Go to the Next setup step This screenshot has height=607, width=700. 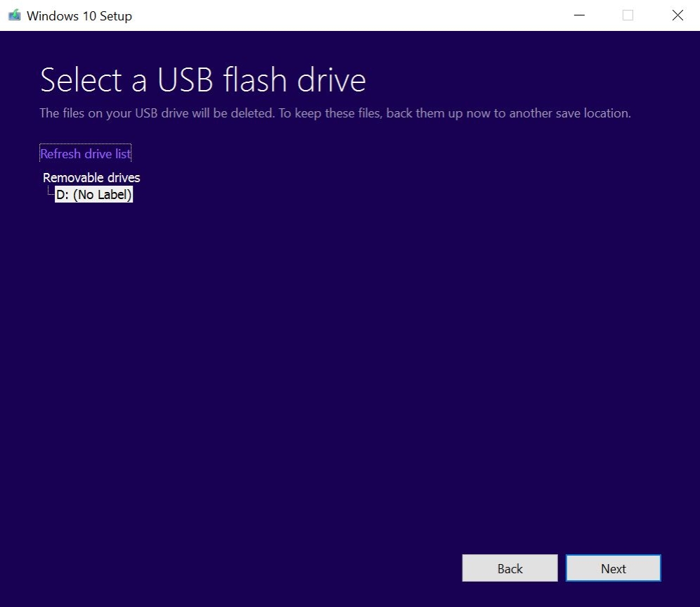pos(613,568)
